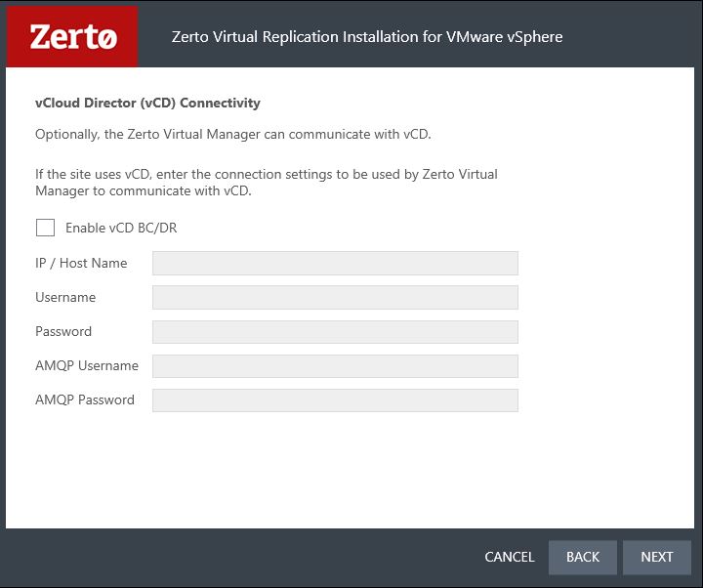Click the 'If the site uses vCD' paragraph

(267, 182)
